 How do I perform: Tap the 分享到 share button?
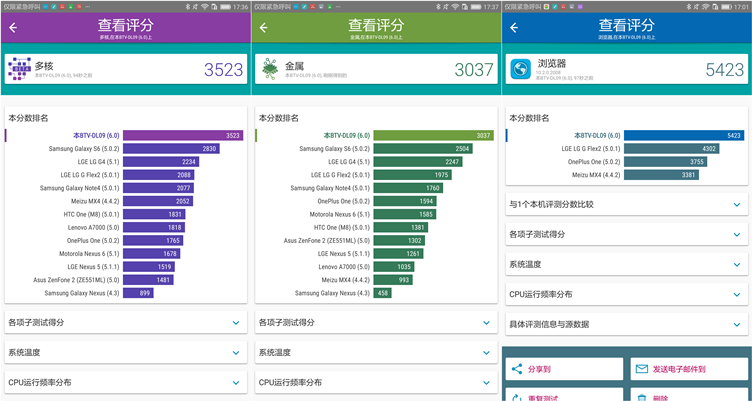tap(564, 369)
